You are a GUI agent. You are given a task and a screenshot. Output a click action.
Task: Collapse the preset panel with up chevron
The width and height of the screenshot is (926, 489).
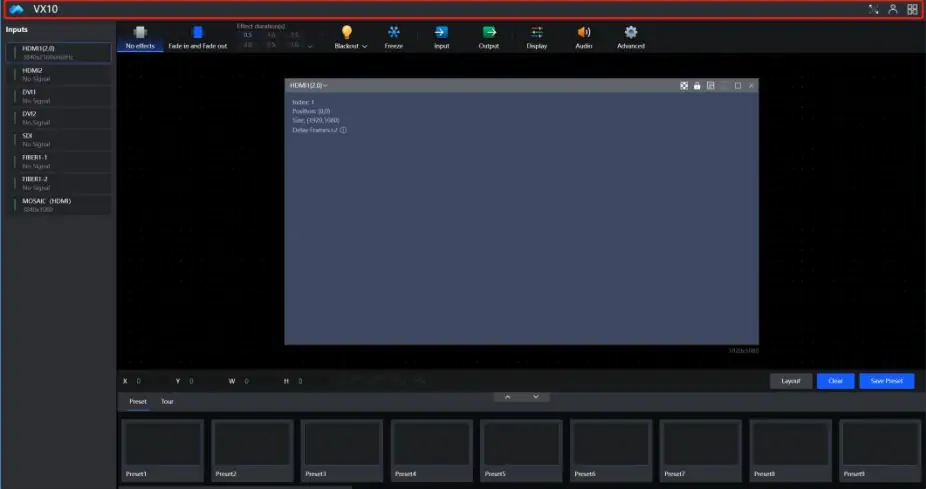pos(507,397)
